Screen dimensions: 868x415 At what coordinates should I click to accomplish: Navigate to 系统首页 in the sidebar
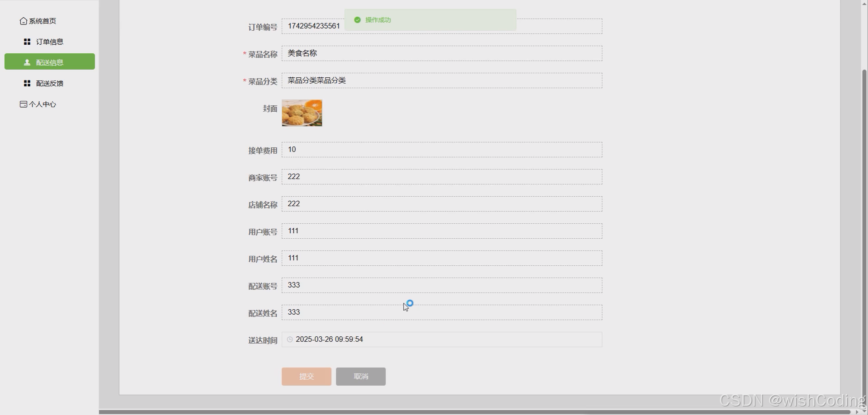[42, 21]
